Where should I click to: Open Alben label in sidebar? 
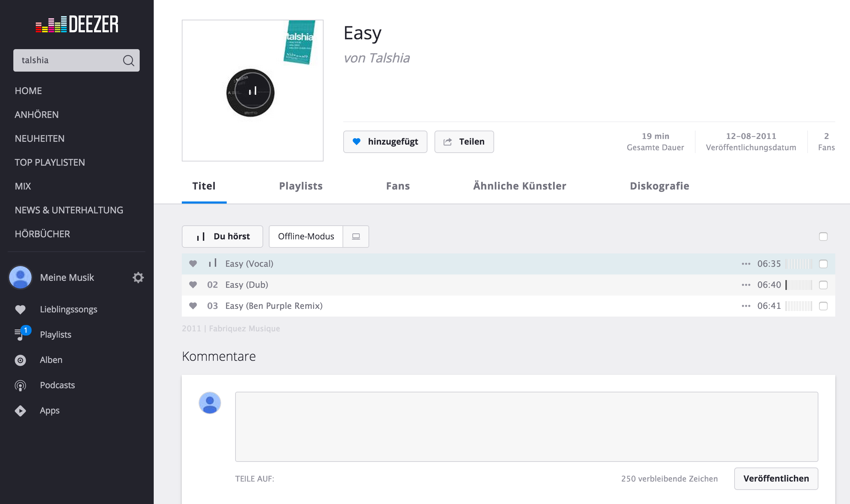(x=51, y=360)
